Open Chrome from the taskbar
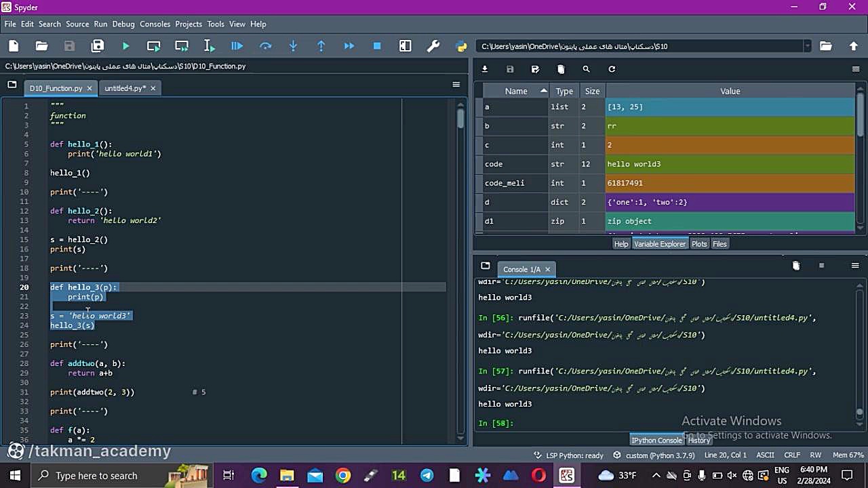The image size is (868, 488). (343, 476)
